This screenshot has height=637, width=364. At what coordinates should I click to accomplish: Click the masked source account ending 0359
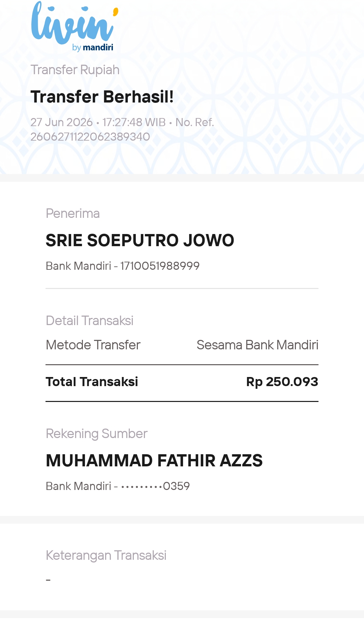(x=155, y=486)
